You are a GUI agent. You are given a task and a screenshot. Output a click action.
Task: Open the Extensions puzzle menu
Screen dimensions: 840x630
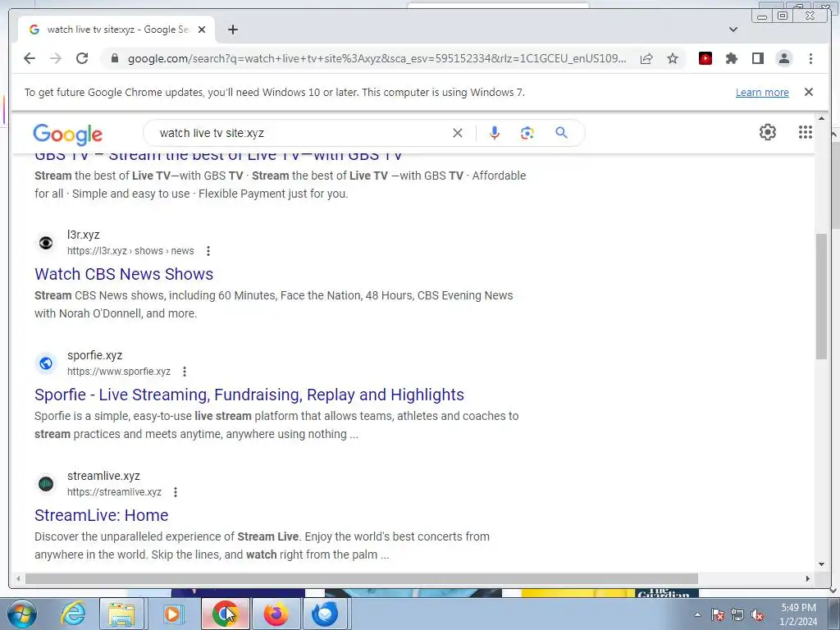click(731, 58)
